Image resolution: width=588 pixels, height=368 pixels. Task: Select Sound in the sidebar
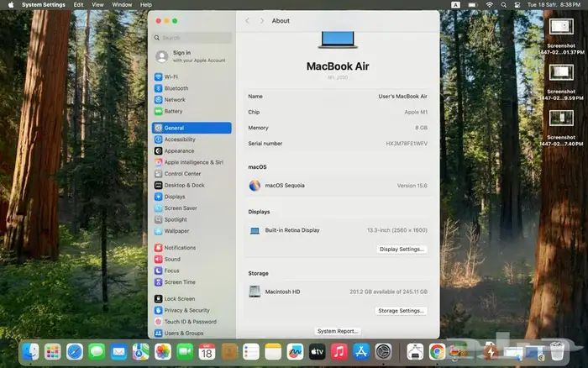(x=192, y=260)
